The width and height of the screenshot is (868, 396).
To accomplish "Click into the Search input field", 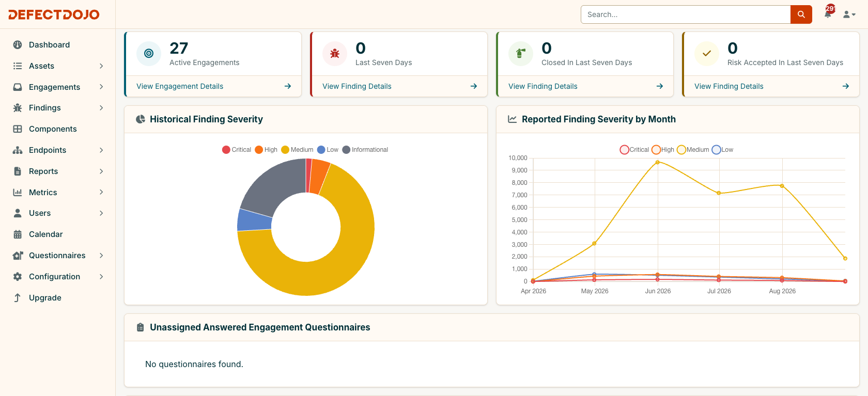I will (x=686, y=14).
